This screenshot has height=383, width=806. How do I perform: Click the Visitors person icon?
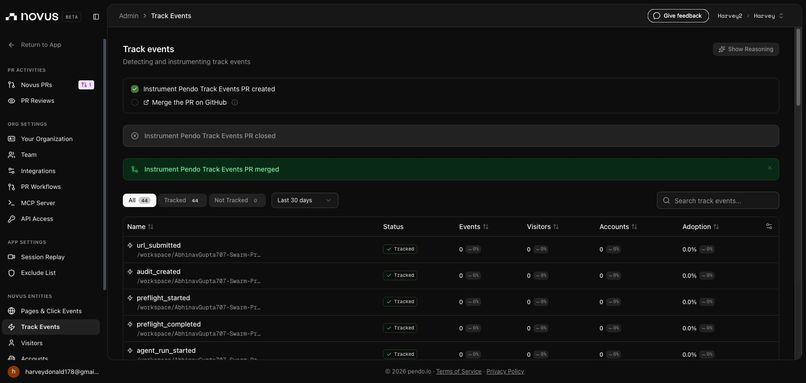[11, 343]
